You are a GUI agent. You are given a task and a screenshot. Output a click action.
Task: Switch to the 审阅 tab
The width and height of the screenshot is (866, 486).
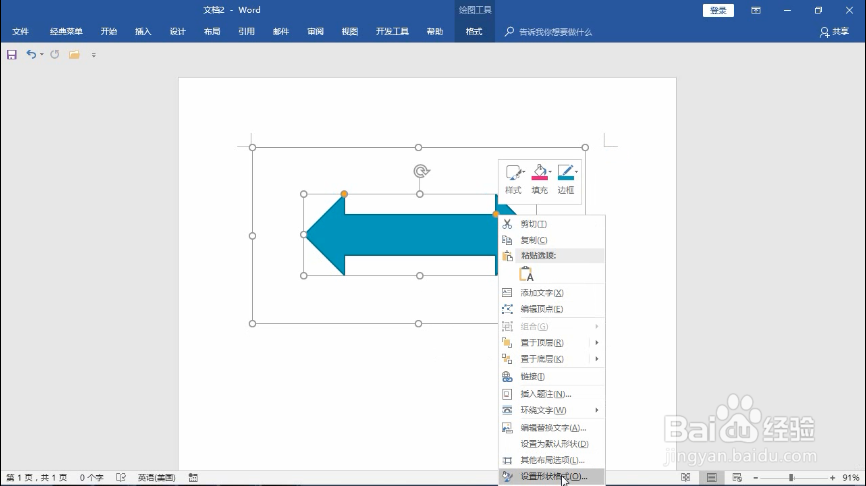(x=315, y=31)
